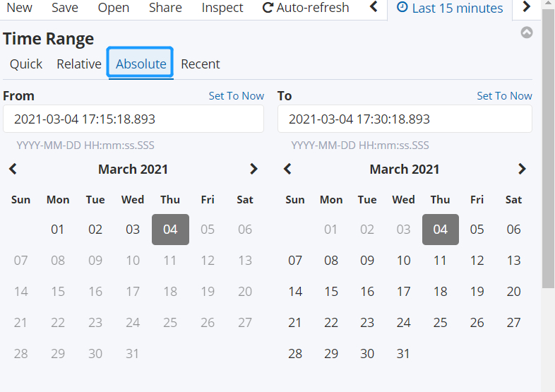Image resolution: width=555 pixels, height=392 pixels.
Task: Open the Inspect menu
Action: tap(222, 8)
